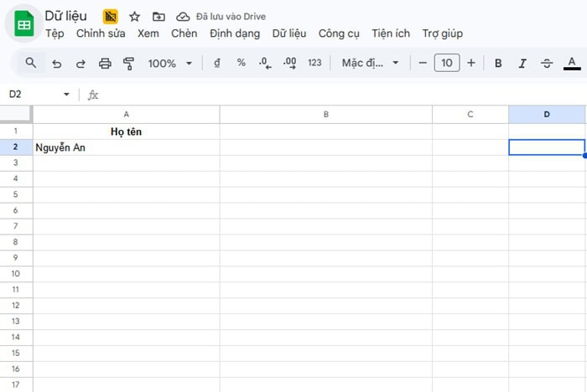
Task: Click the undo arrow icon
Action: [57, 64]
